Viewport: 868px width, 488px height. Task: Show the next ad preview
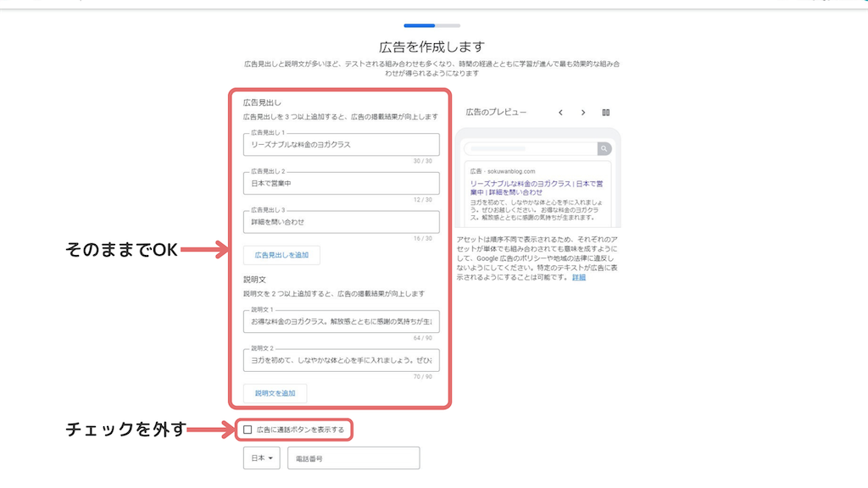tap(583, 113)
